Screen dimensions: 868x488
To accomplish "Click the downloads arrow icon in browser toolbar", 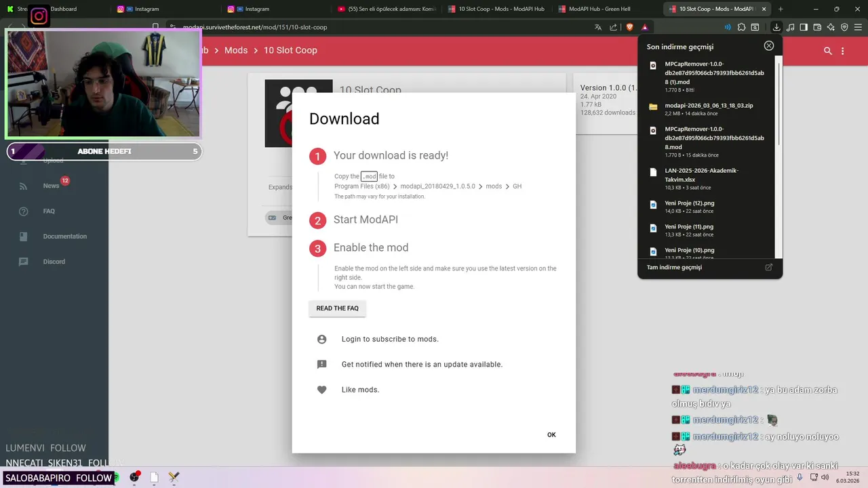I will 776,27.
